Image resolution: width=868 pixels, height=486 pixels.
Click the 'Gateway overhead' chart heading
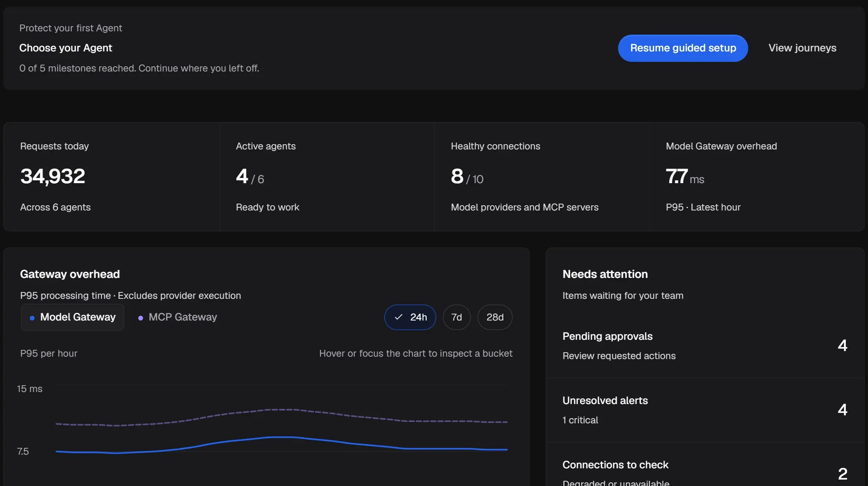coord(70,274)
